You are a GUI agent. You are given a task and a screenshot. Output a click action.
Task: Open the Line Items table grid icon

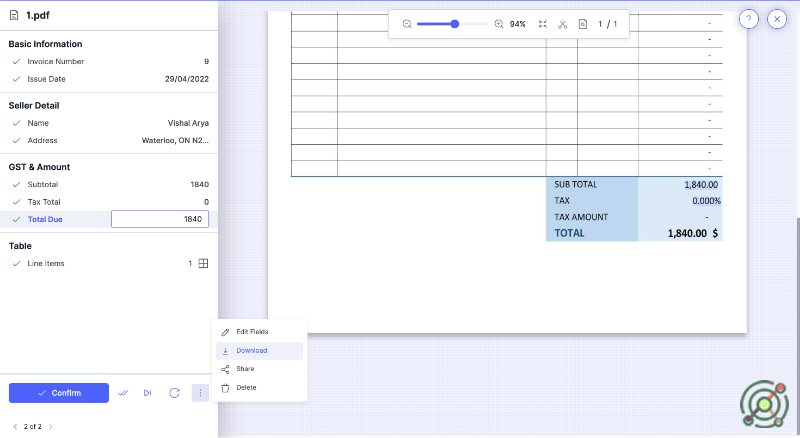[203, 264]
